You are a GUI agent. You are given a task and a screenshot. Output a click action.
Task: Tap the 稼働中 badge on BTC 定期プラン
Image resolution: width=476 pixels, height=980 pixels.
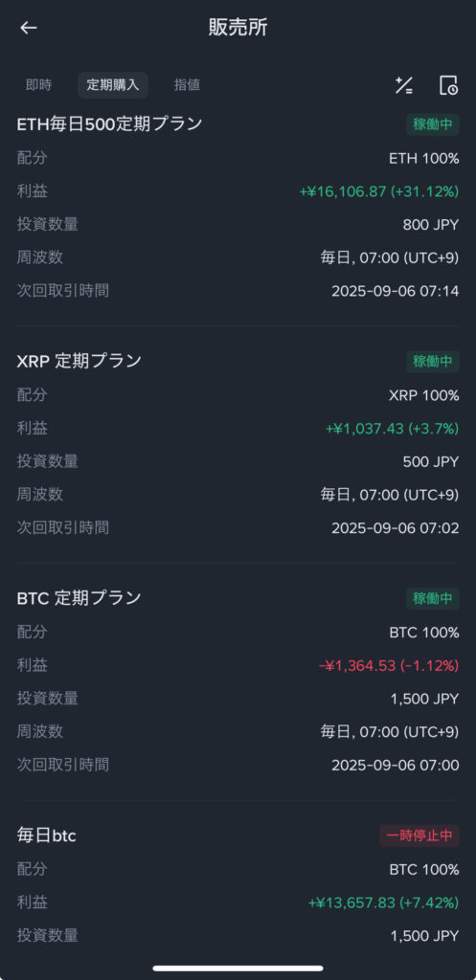tap(432, 598)
